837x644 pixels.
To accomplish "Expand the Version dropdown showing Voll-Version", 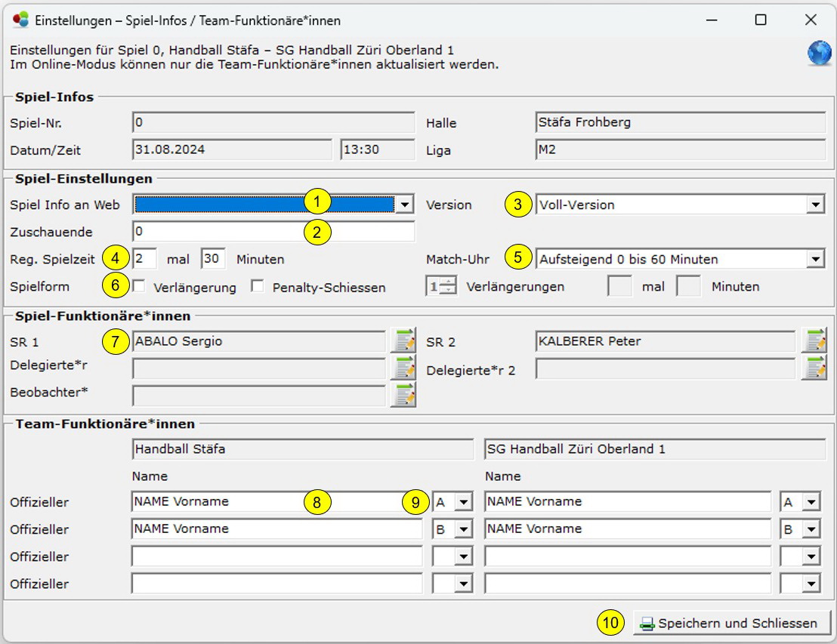I will (x=815, y=205).
